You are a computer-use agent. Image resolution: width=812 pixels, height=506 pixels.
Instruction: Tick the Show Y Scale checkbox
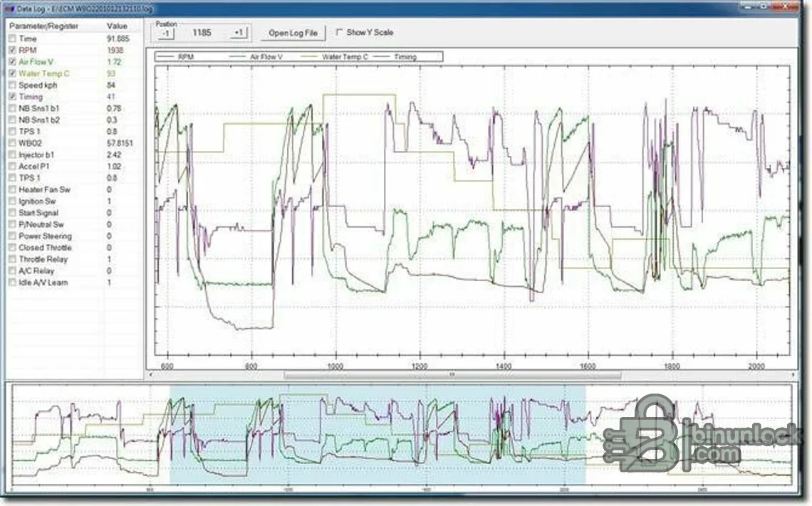(339, 32)
